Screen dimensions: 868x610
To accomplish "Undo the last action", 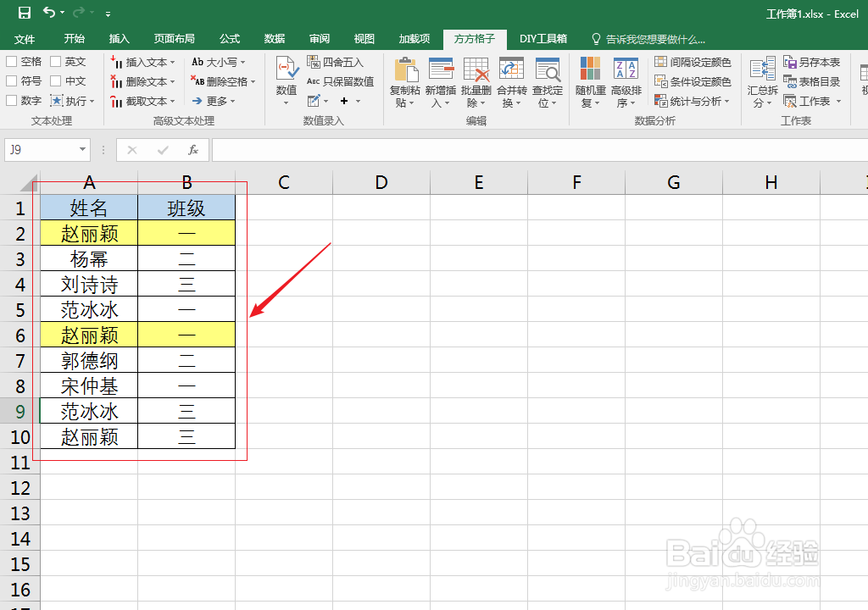I will [49, 12].
